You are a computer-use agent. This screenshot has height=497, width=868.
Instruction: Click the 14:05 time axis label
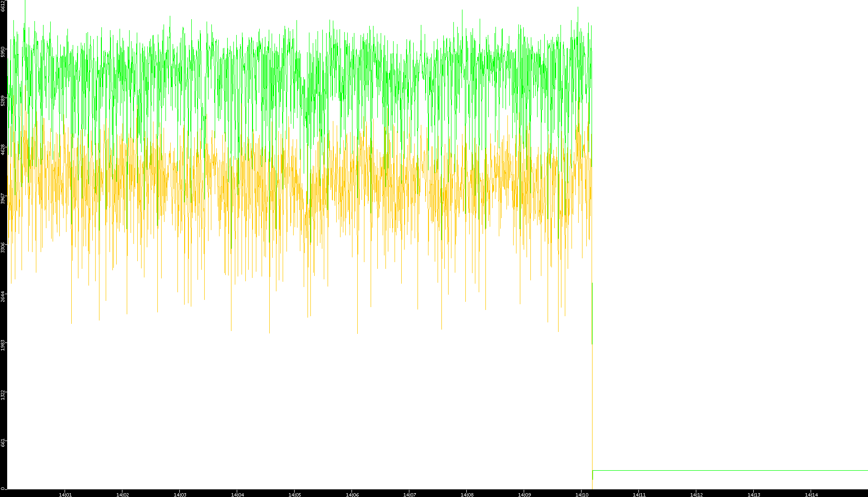click(295, 495)
